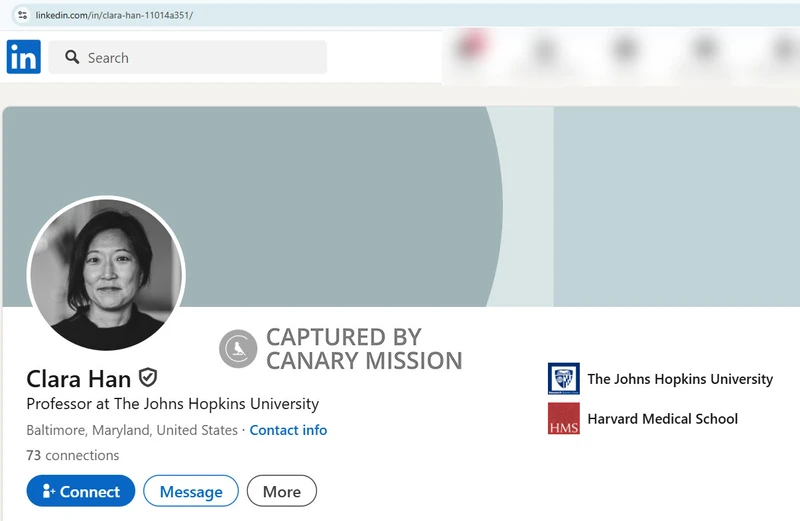
Task: Click the Message button
Action: pyautogui.click(x=191, y=491)
